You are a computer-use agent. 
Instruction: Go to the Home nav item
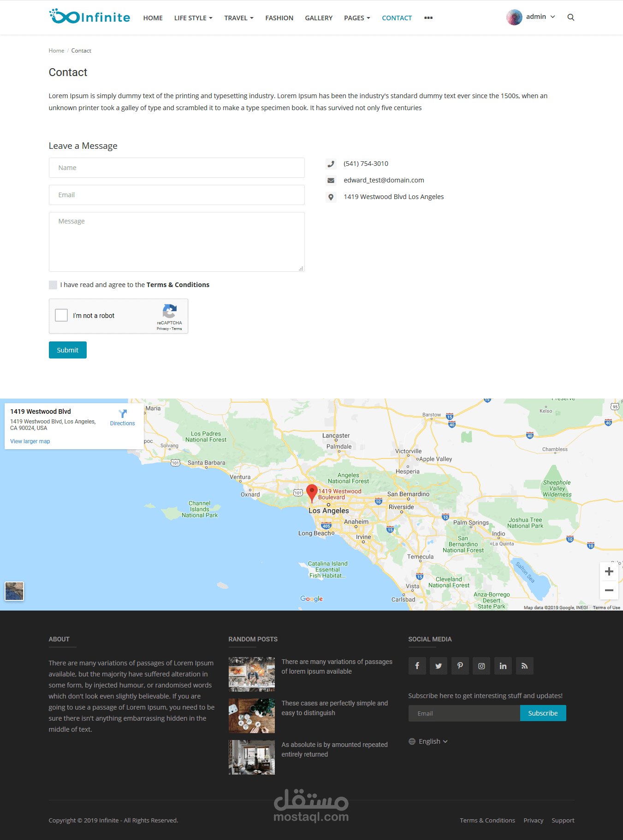click(x=153, y=18)
